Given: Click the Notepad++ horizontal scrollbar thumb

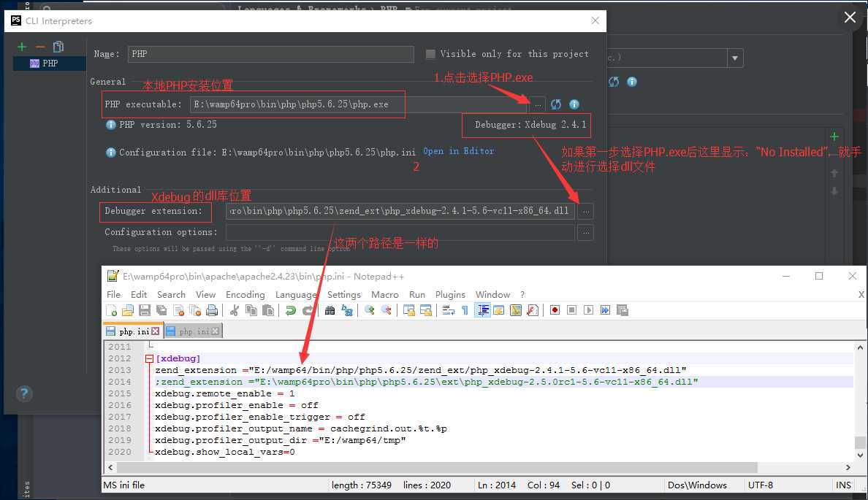Looking at the screenshot, I should coord(438,467).
